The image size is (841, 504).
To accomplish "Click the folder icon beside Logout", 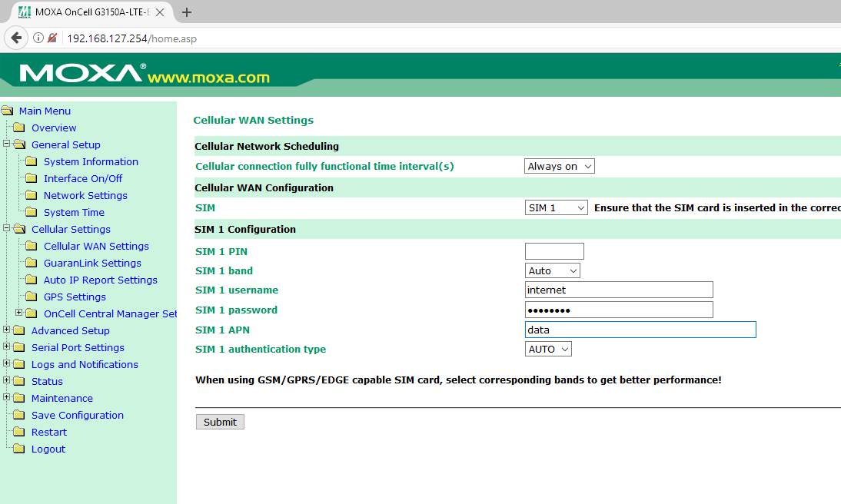I will click(x=19, y=448).
